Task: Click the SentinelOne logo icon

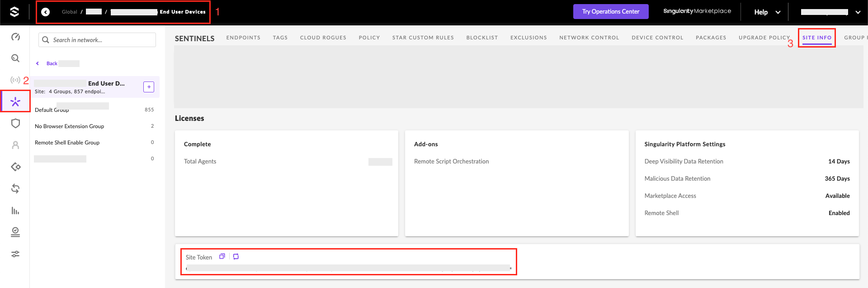Action: (14, 12)
